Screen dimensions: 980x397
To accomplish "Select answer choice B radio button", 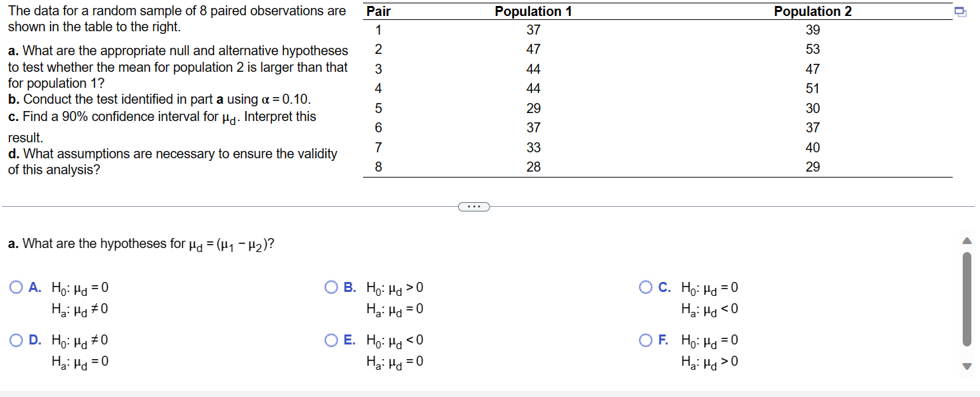I will (330, 287).
